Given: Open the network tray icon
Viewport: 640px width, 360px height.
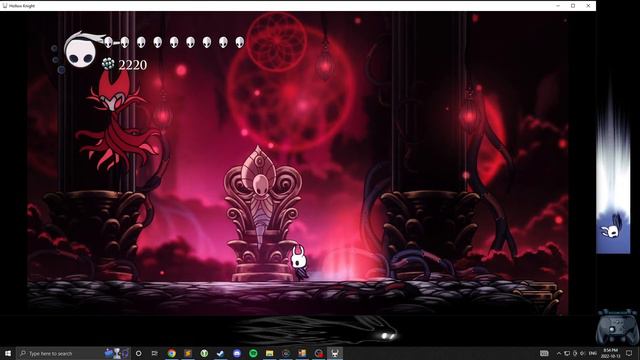Looking at the screenshot, I should [567, 353].
